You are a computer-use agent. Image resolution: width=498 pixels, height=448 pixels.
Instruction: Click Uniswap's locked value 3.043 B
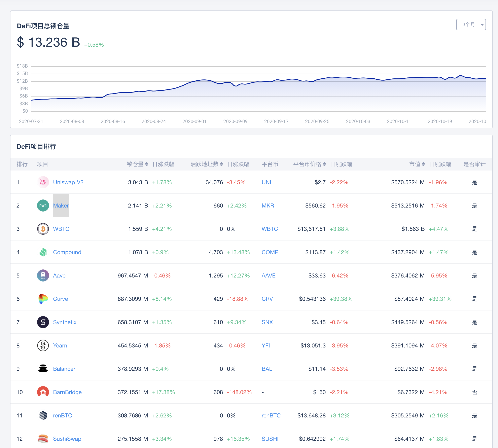pyautogui.click(x=138, y=182)
